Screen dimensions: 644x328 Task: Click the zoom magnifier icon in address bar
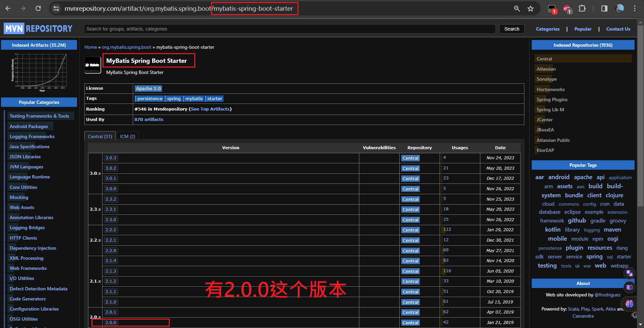click(517, 8)
